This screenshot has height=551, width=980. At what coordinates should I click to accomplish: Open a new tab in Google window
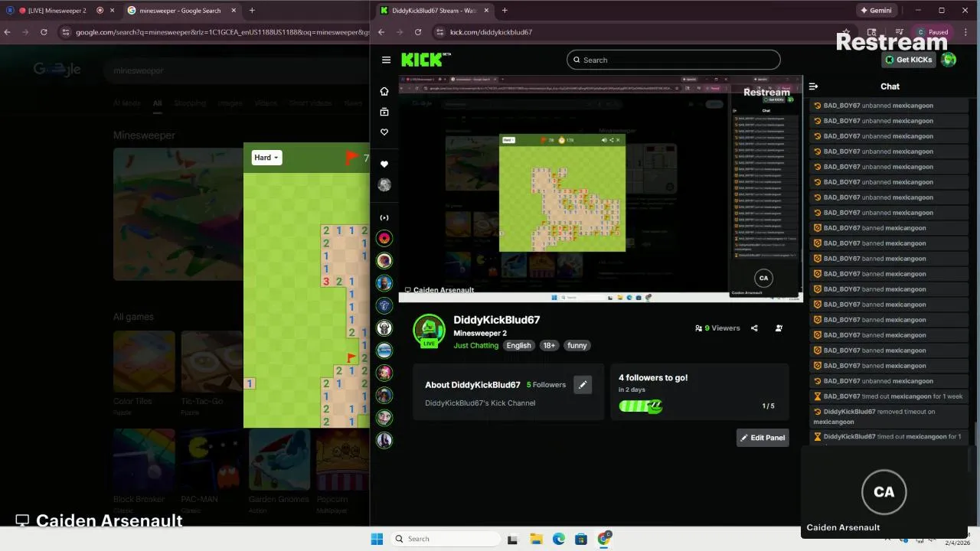coord(252,11)
